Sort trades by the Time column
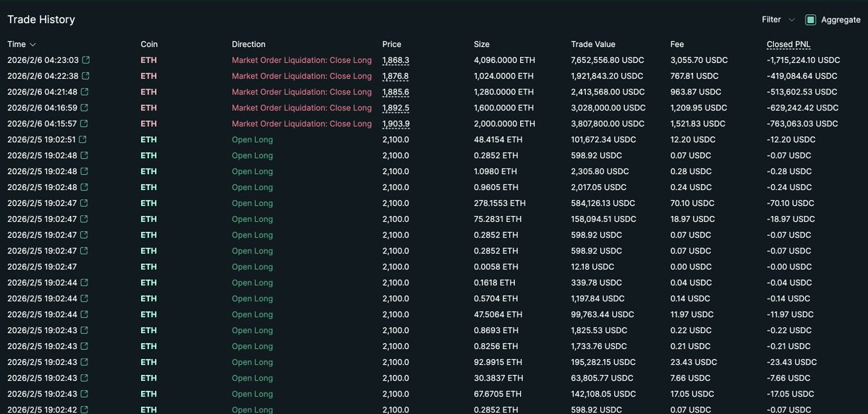868x414 pixels. click(22, 44)
